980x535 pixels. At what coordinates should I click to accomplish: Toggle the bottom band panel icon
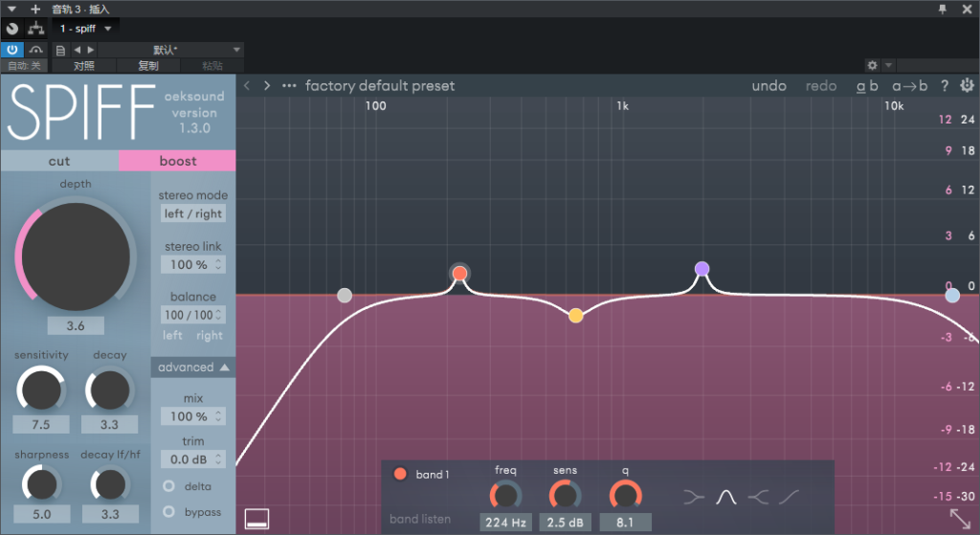tap(256, 519)
